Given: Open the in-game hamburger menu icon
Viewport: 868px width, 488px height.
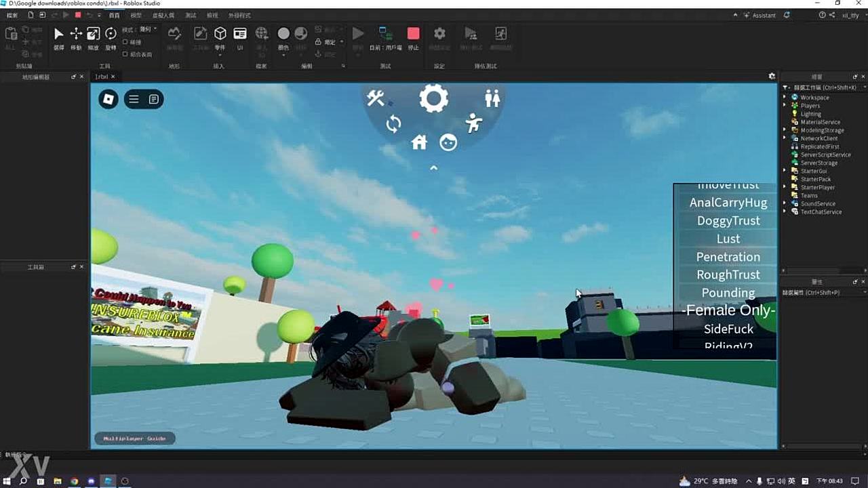Looking at the screenshot, I should [134, 100].
